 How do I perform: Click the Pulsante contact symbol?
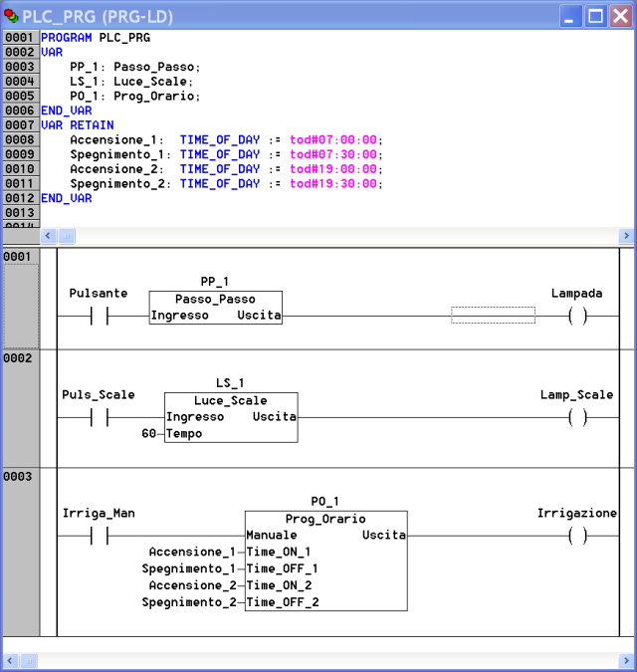click(99, 316)
